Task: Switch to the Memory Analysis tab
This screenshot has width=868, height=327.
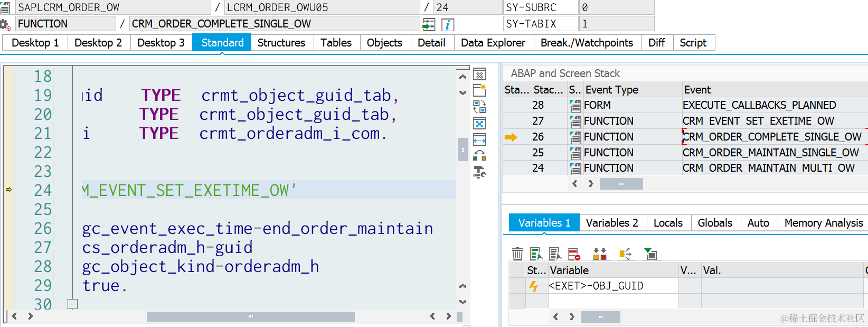Action: point(824,223)
